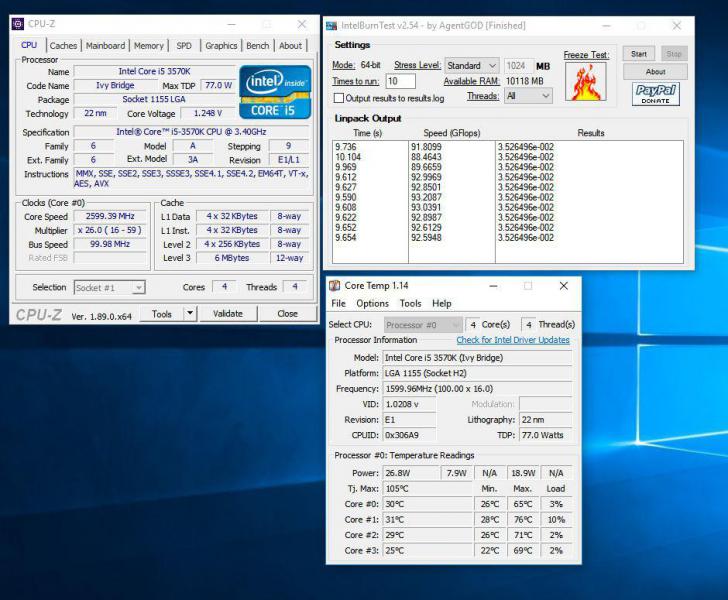
Task: Click the Intel Core i5 logo badge
Action: [x=276, y=91]
